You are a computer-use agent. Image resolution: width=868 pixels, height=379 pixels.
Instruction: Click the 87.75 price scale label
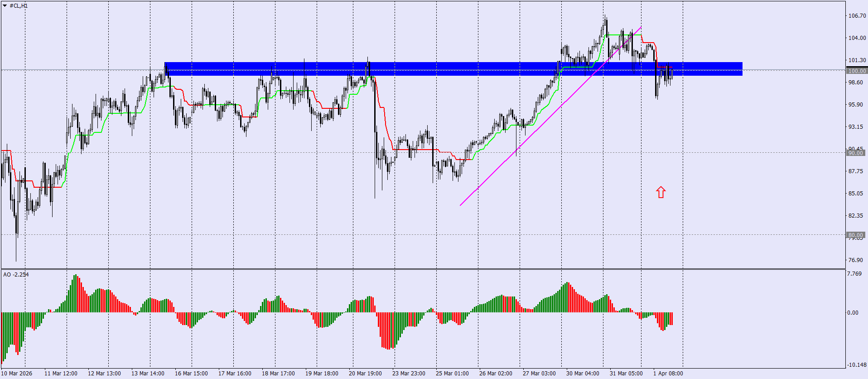pos(856,171)
